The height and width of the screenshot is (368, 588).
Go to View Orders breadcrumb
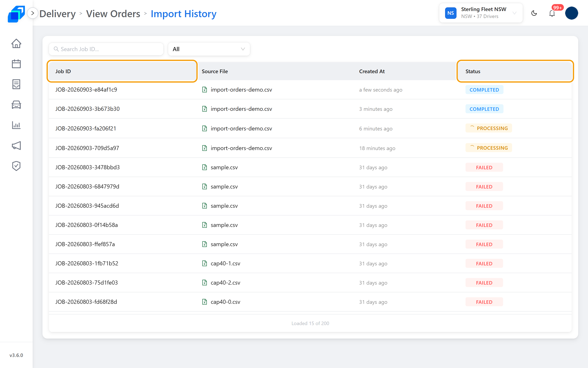(113, 14)
